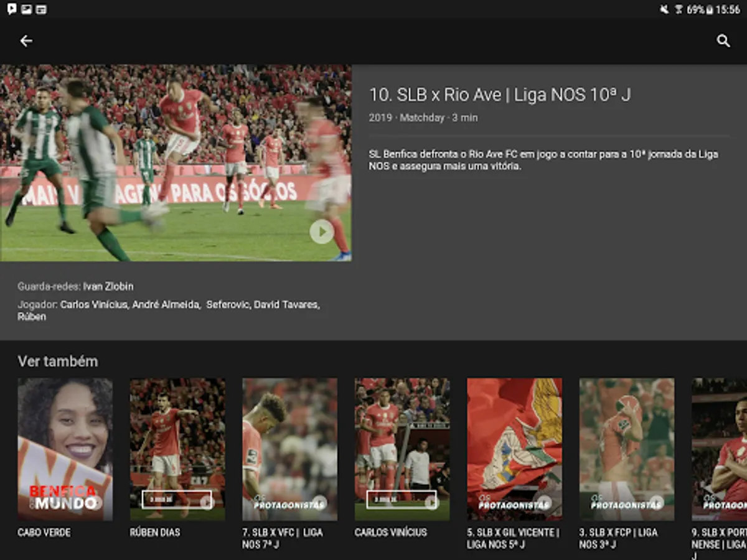
Task: Open the Carlos Vinícius thumbnail
Action: pos(402,449)
